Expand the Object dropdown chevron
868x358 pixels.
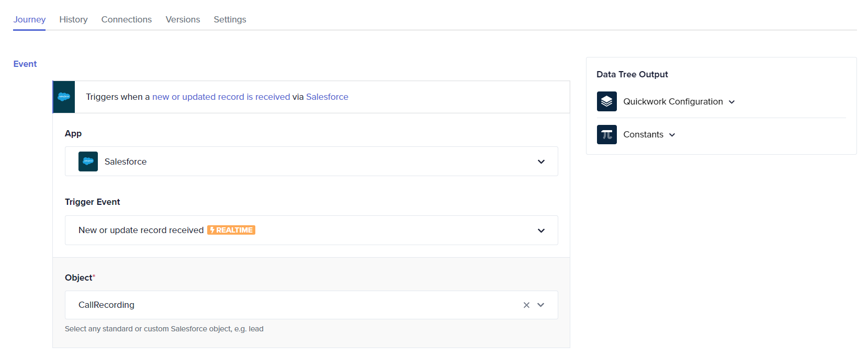click(x=541, y=305)
